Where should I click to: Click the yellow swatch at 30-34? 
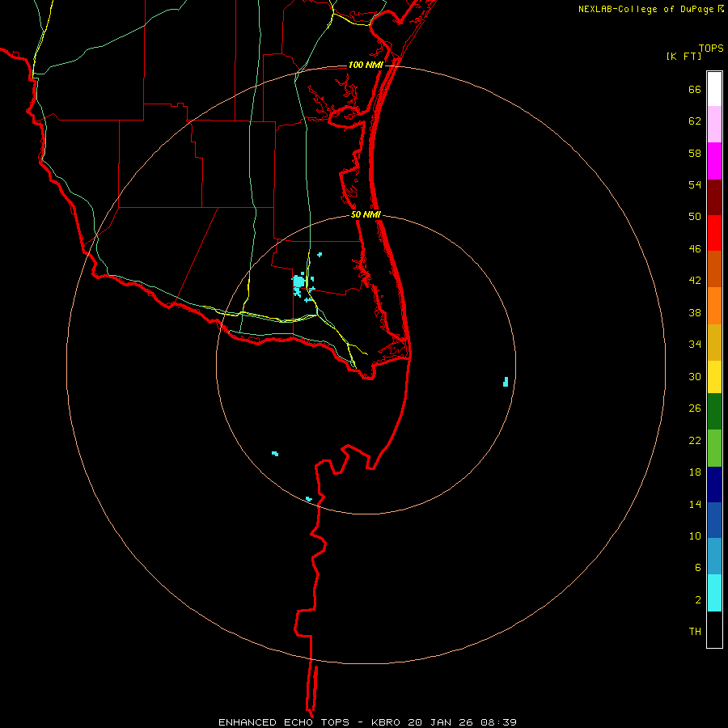coord(714,376)
